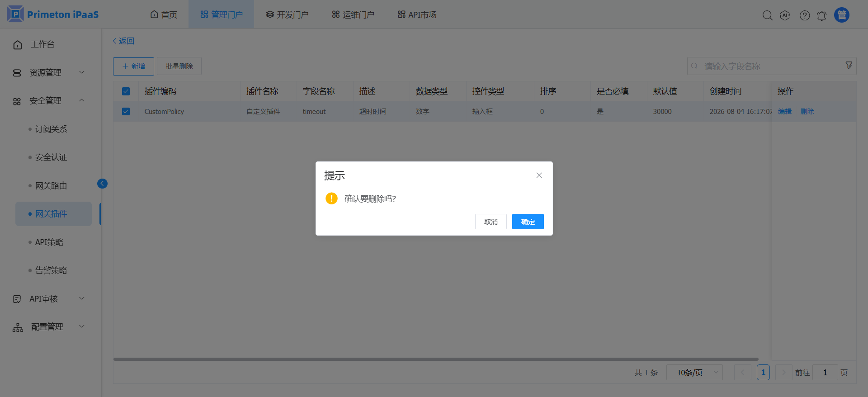868x397 pixels.
Task: Open the search magnifier icon in header
Action: (767, 15)
